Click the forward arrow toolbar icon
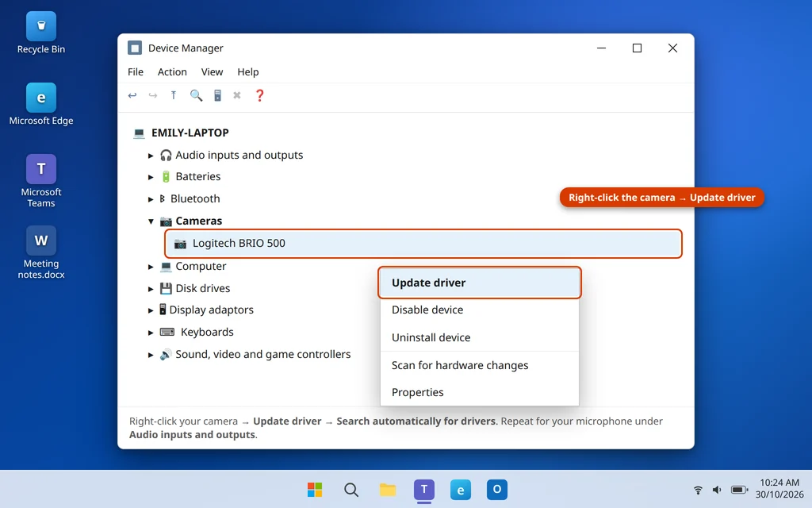The height and width of the screenshot is (508, 812). pyautogui.click(x=153, y=95)
